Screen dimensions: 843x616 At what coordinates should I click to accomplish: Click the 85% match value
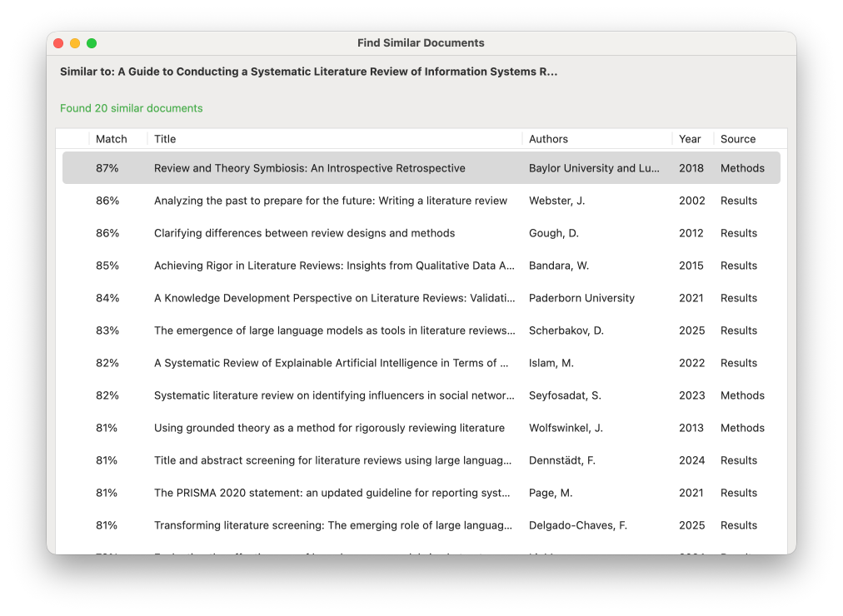pos(107,266)
